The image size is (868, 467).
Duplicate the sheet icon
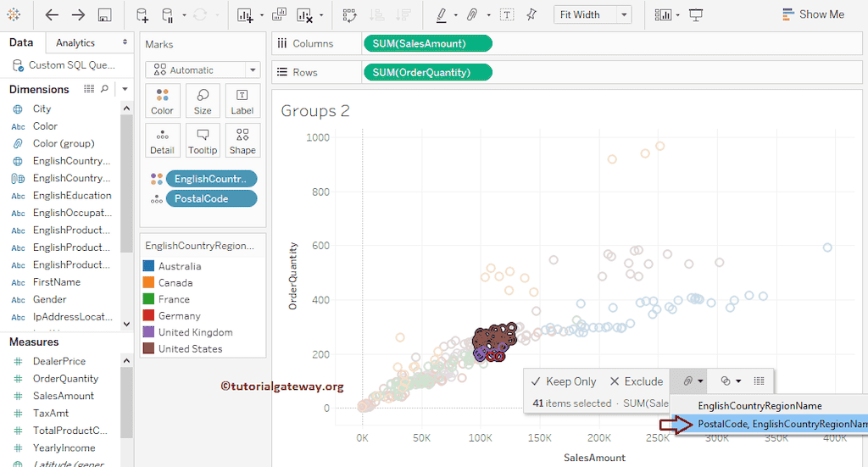(x=279, y=15)
